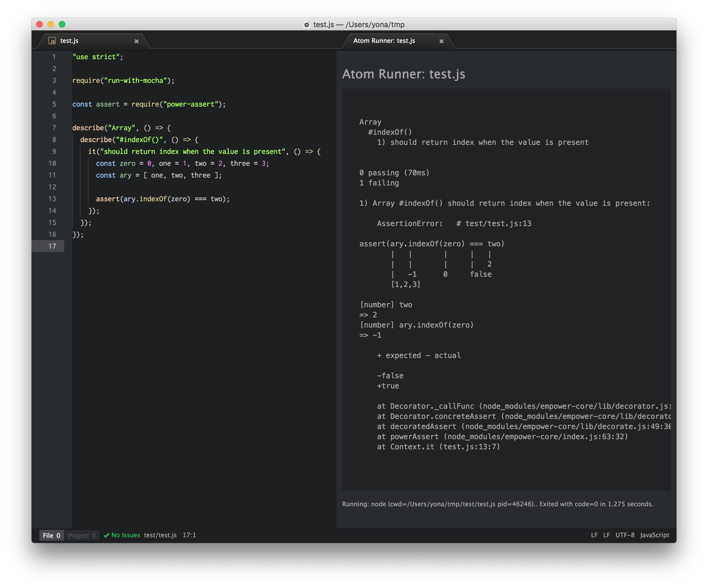Click the "+true" diff line
Image resolution: width=708 pixels, height=588 pixels.
coord(388,386)
